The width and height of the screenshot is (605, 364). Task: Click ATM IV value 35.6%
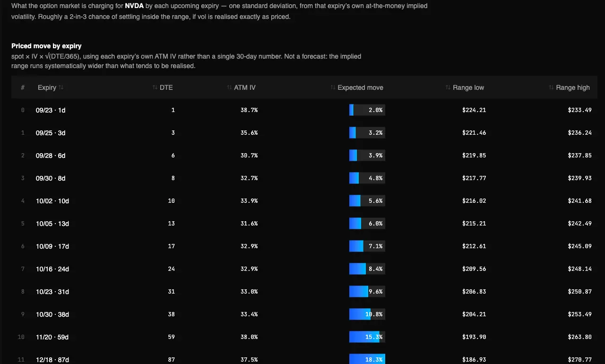coord(249,133)
